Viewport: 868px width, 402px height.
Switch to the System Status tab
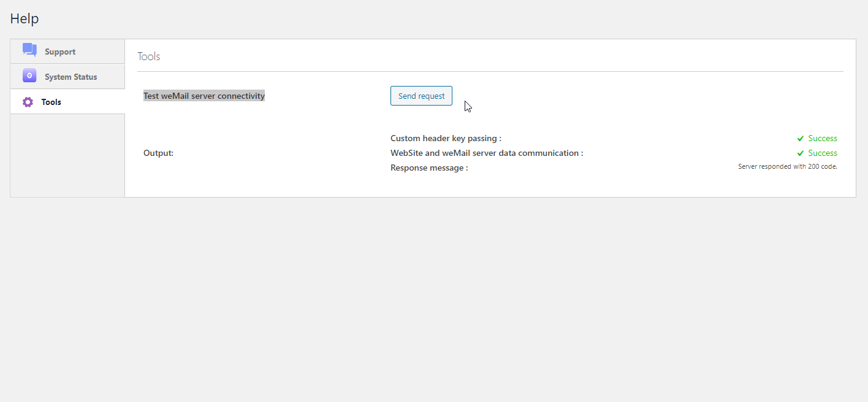click(x=70, y=77)
